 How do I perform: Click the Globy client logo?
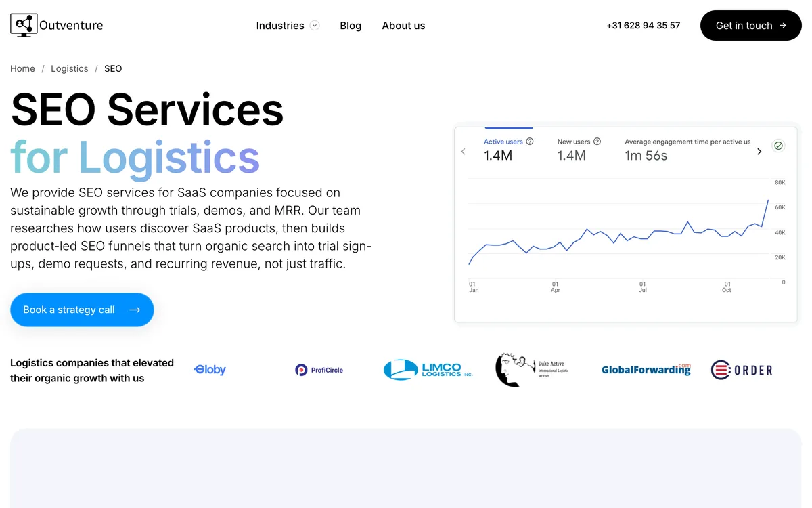(210, 370)
